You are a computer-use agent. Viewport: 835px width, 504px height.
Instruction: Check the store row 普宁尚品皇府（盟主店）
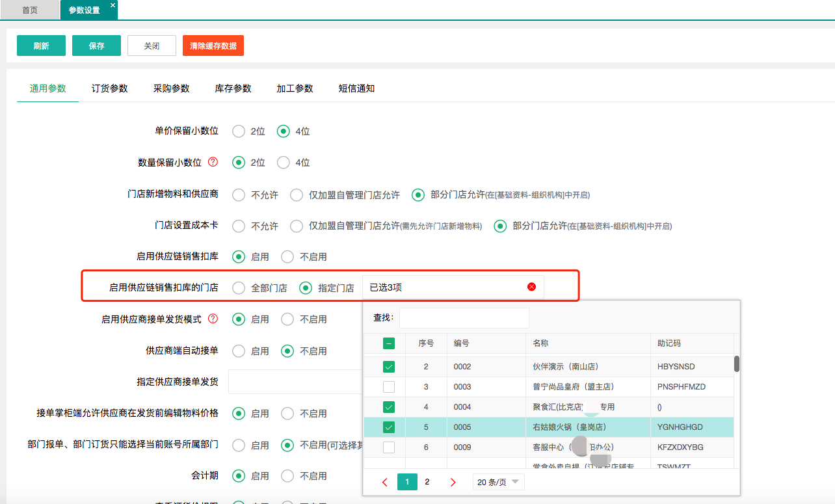tap(389, 387)
